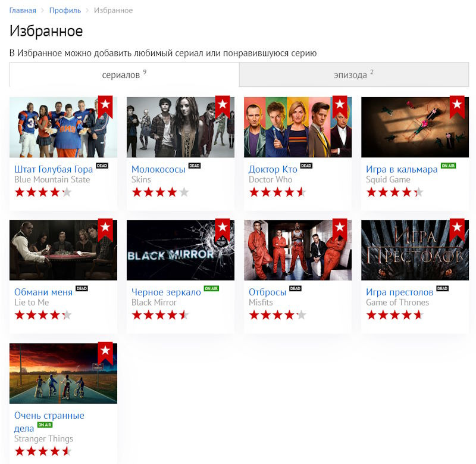Remove Stranger Things bookmark star ribbon

point(105,353)
